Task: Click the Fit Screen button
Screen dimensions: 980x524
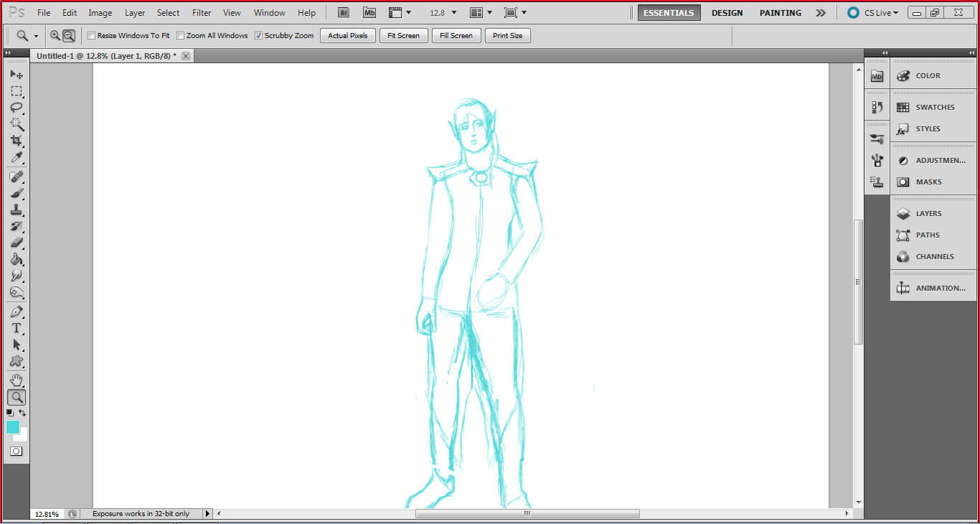Action: point(404,35)
